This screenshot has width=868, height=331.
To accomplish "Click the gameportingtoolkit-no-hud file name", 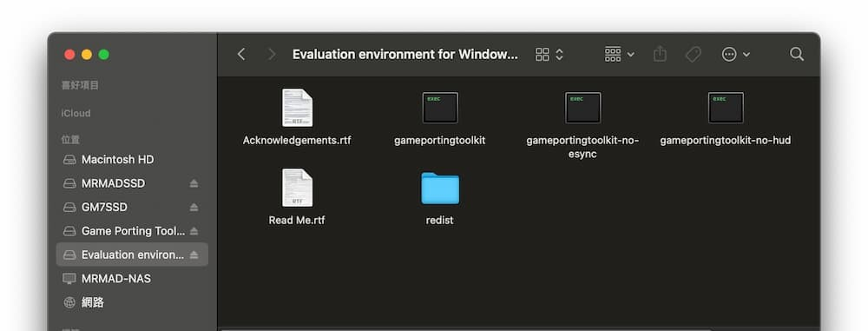I will pyautogui.click(x=725, y=140).
